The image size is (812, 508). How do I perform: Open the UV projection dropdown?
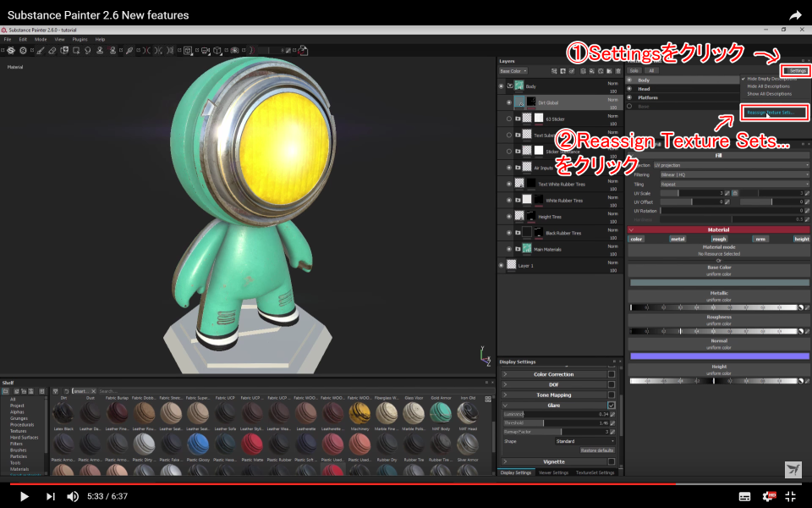click(731, 165)
